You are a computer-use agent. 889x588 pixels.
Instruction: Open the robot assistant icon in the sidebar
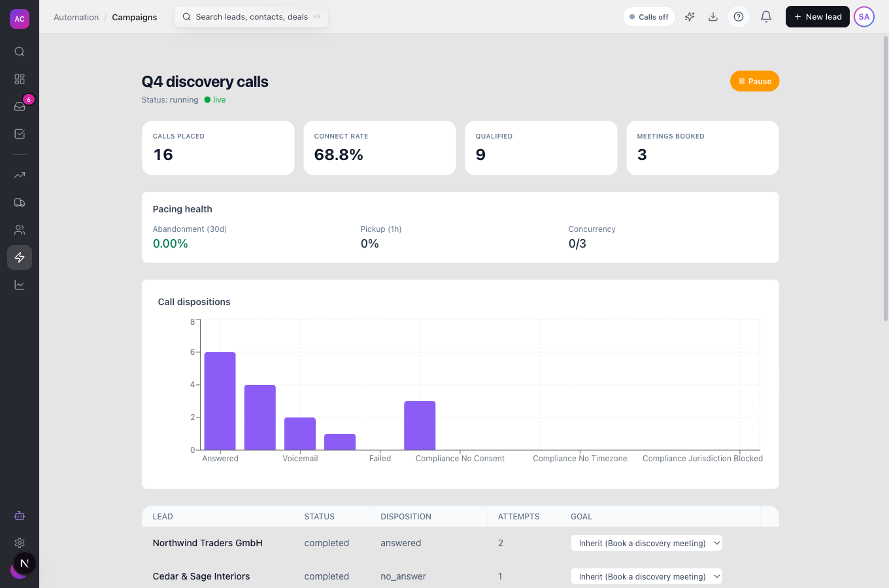[20, 515]
